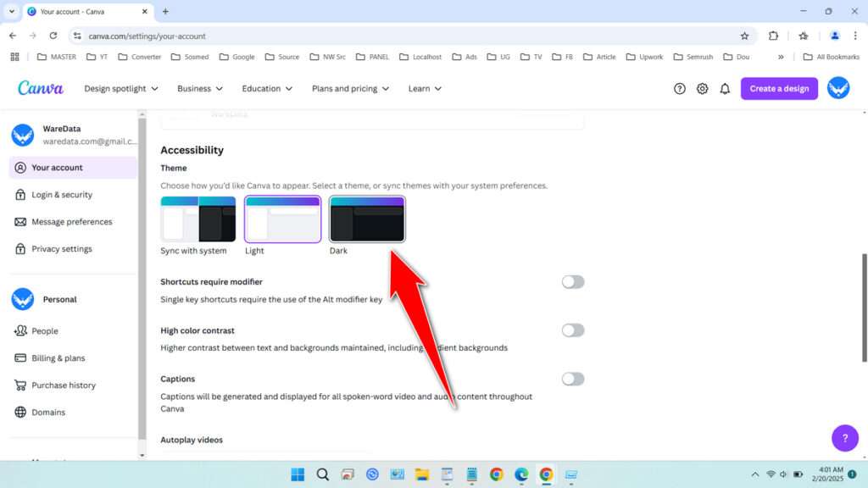This screenshot has width=868, height=488.
Task: Open Chrome profile icon
Action: (834, 36)
